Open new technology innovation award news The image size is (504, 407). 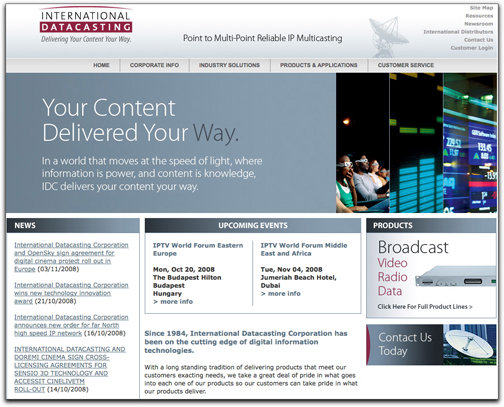pyautogui.click(x=71, y=293)
